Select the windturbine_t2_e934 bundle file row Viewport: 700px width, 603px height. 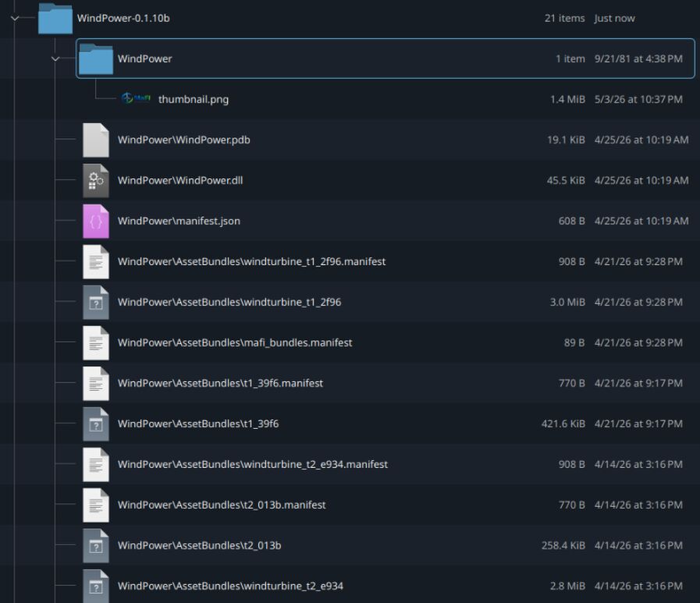tap(386, 586)
